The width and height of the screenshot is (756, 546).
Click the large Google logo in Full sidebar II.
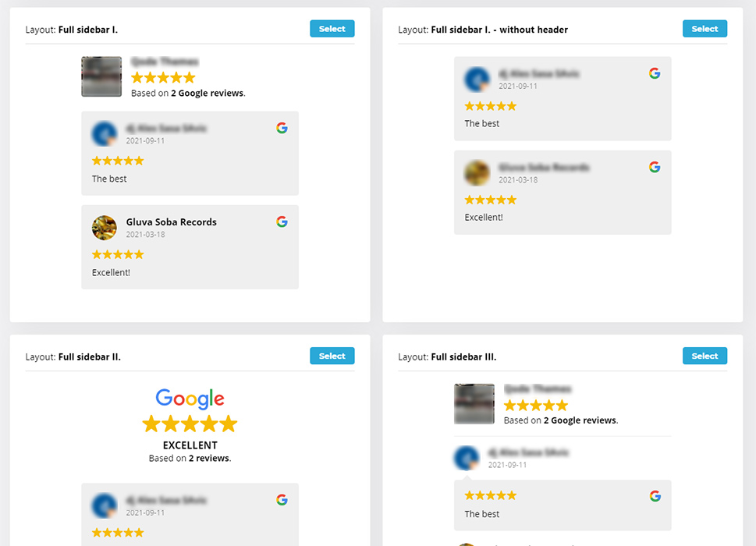(190, 399)
